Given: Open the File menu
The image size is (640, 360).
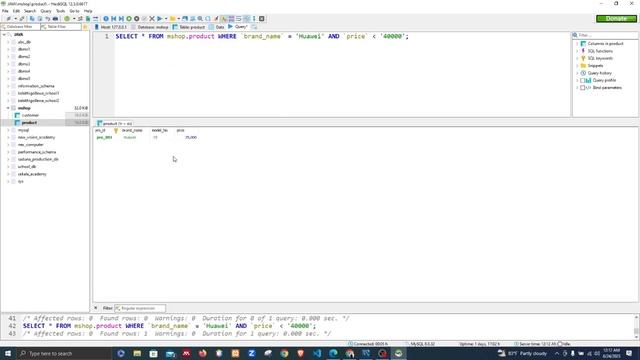Looking at the screenshot, I should coord(5,11).
